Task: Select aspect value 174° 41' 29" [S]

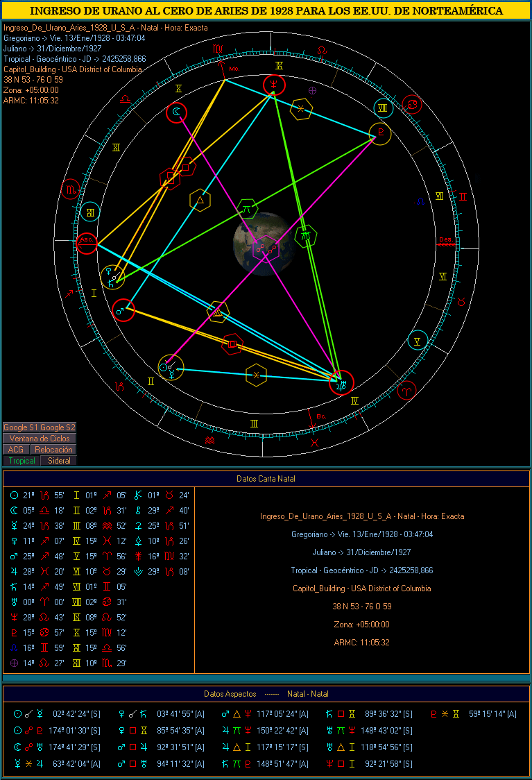Action: 75,747
